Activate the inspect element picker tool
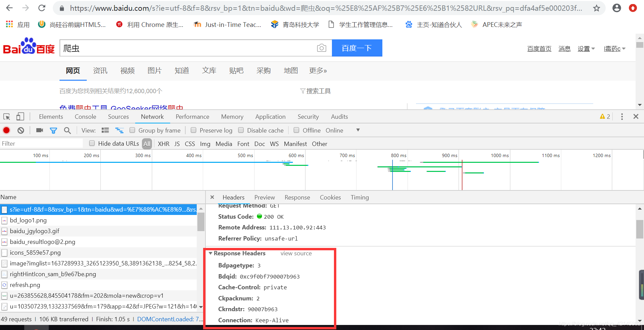The image size is (644, 330). click(x=7, y=117)
